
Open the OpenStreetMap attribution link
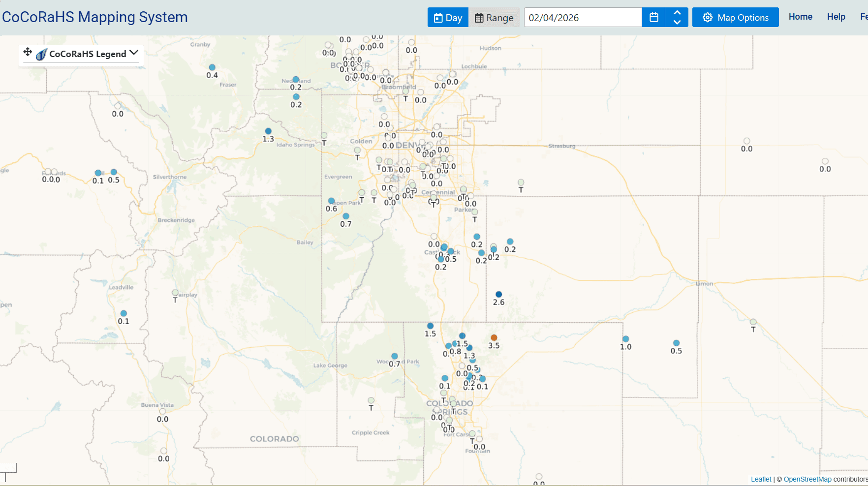click(807, 479)
